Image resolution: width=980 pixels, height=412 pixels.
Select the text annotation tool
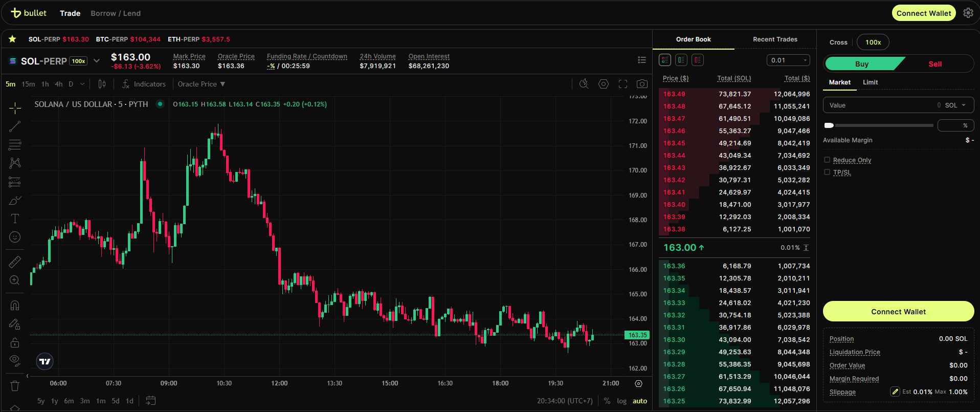click(15, 219)
